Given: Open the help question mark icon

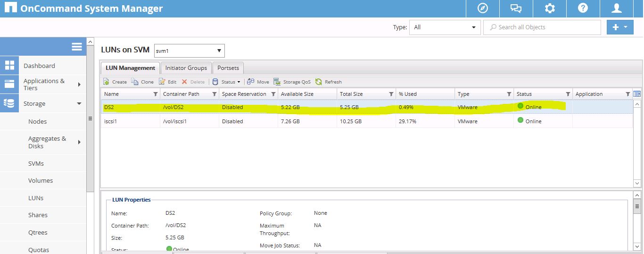Looking at the screenshot, I should (583, 8).
